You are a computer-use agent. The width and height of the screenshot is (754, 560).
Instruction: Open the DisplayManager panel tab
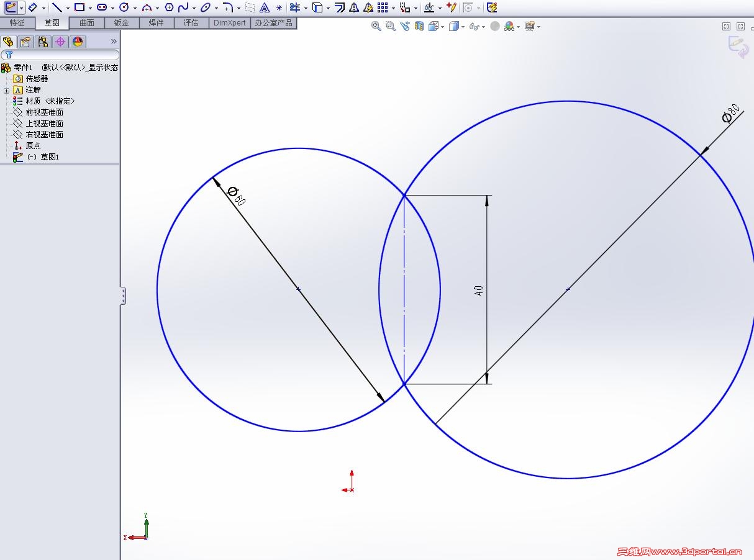(78, 42)
